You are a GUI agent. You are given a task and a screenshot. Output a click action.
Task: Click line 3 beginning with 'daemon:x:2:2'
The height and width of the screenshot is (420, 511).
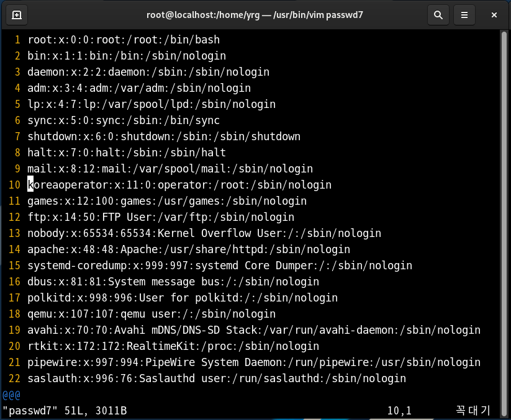point(148,72)
